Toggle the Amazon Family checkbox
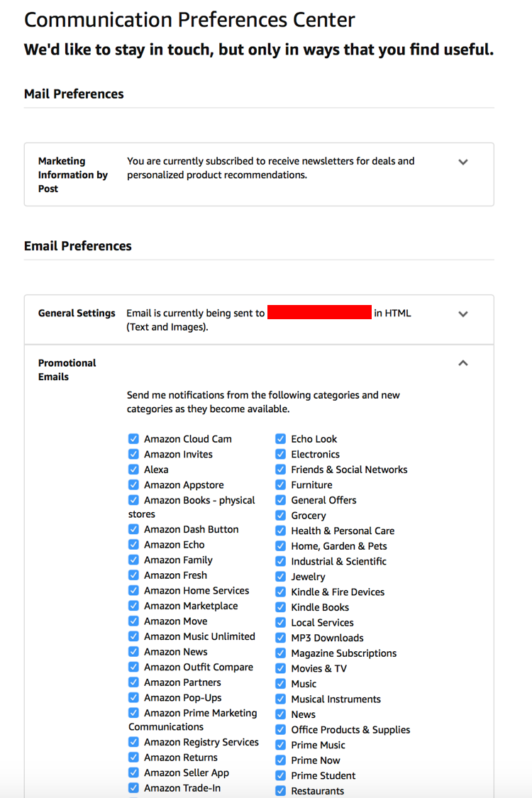Screen dimensions: 532x798 (133, 560)
